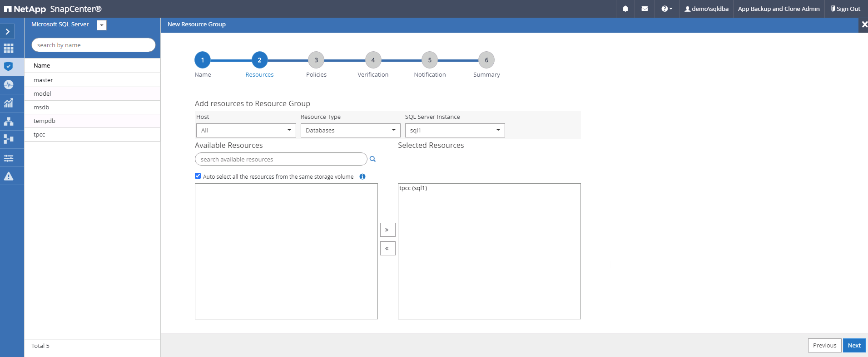
Task: Open the help question mark menu
Action: (666, 9)
